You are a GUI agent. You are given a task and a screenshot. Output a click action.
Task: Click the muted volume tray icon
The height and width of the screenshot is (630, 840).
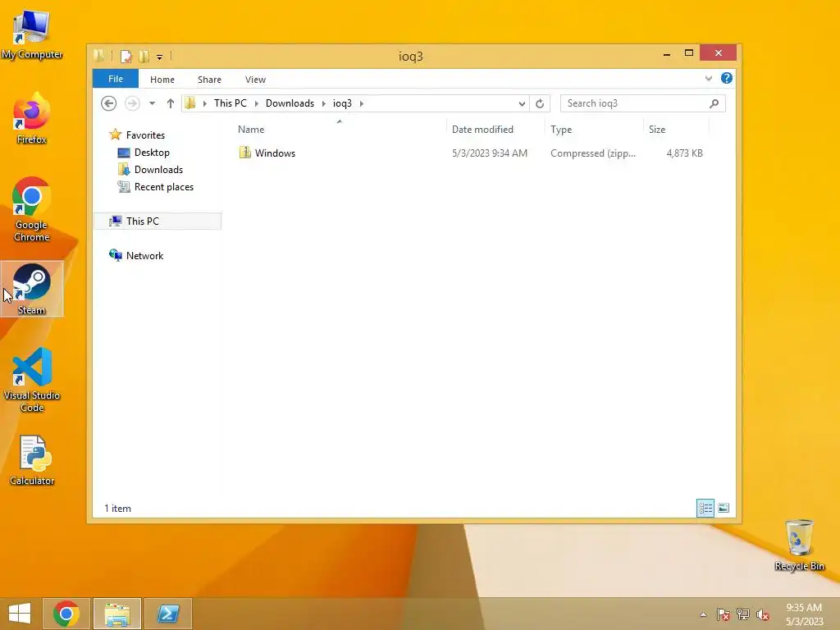(762, 614)
